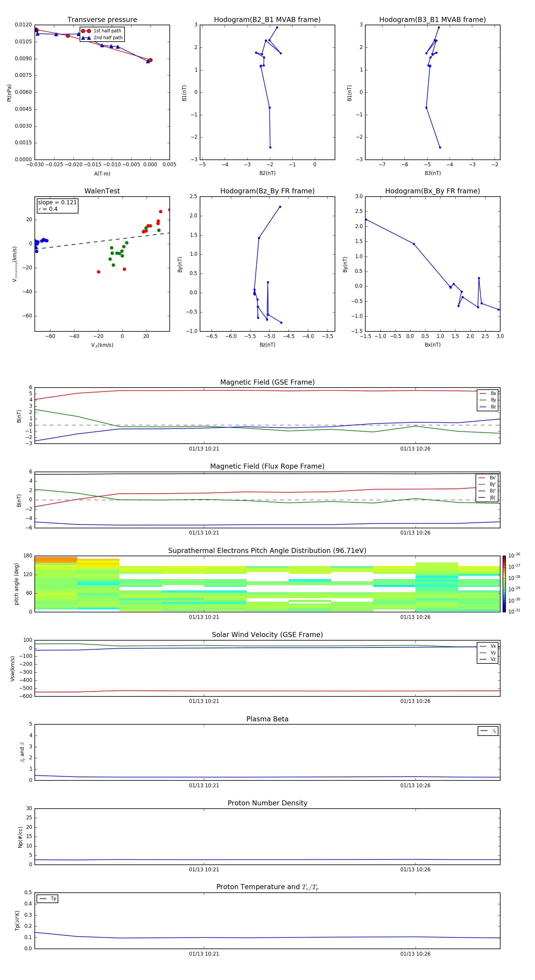Click the |B| legend entry in Flux Rope frame
The width and height of the screenshot is (535, 980).
coord(487,498)
